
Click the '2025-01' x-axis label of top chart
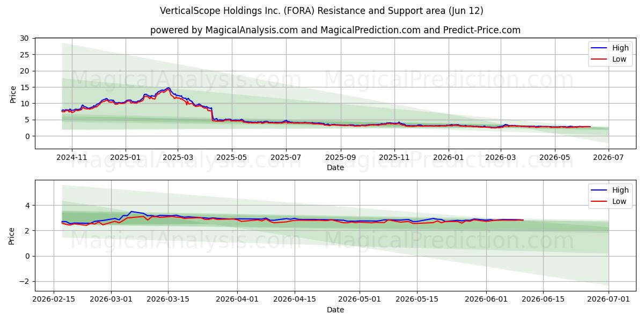point(126,157)
